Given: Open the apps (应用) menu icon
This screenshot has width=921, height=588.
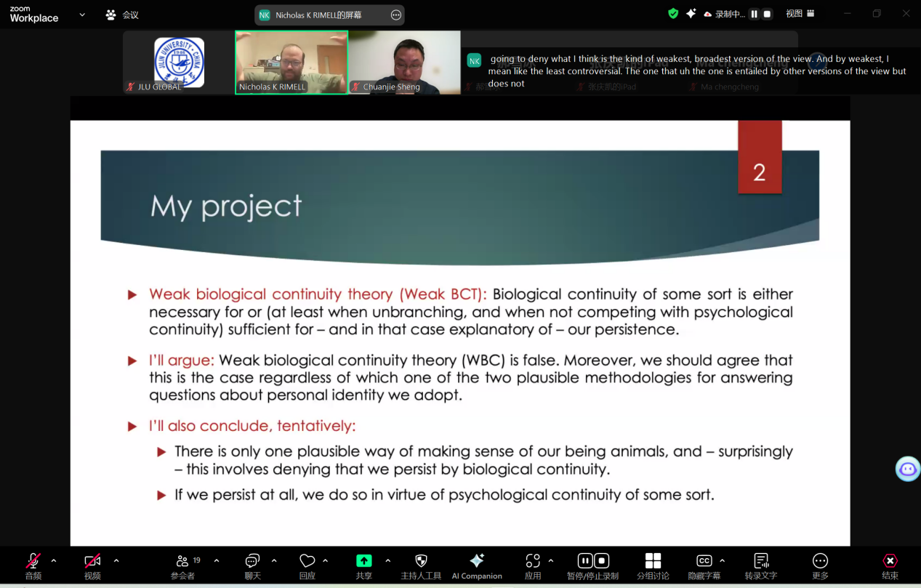Looking at the screenshot, I should tap(533, 565).
